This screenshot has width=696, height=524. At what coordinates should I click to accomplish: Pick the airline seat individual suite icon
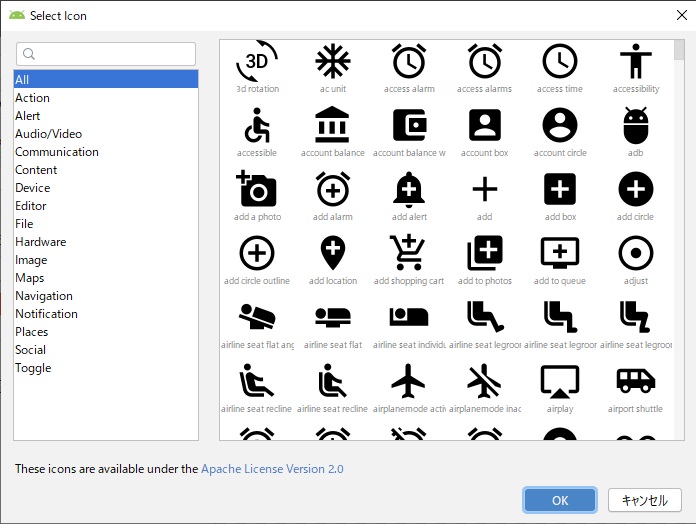click(409, 317)
